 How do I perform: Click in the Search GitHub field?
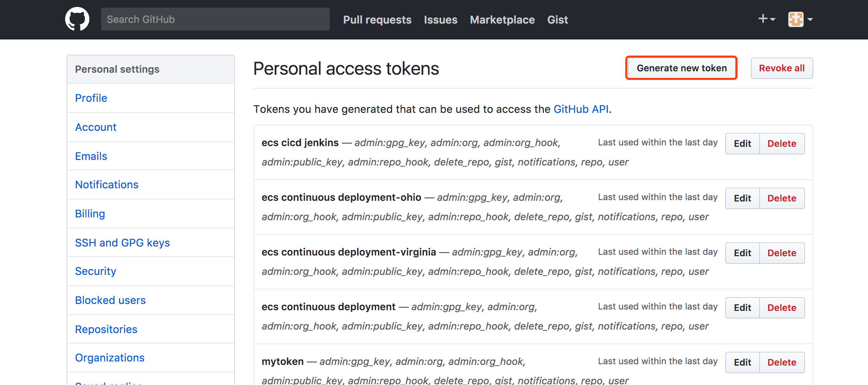215,19
